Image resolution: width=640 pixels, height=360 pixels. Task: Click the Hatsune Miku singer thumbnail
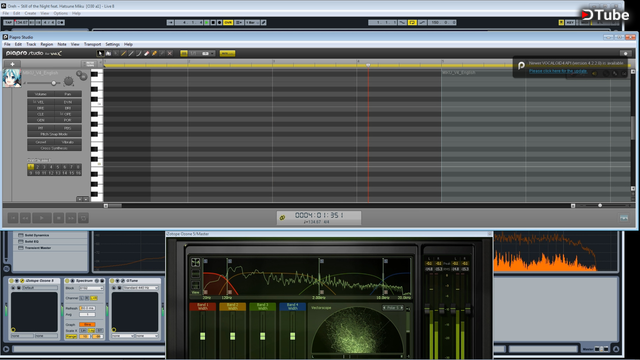pyautogui.click(x=12, y=78)
